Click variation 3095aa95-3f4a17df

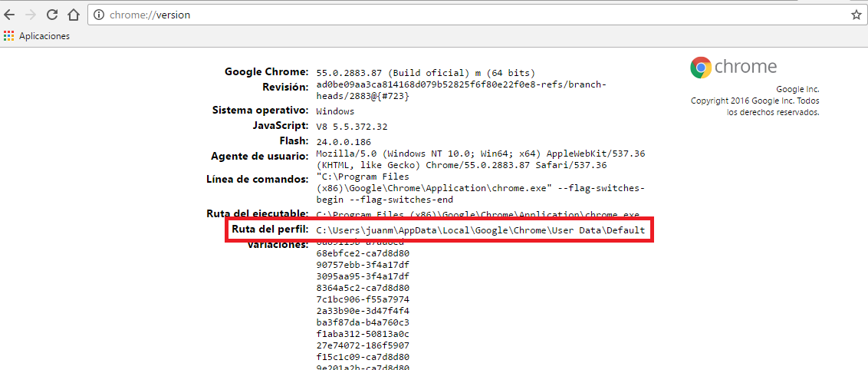[x=363, y=276]
